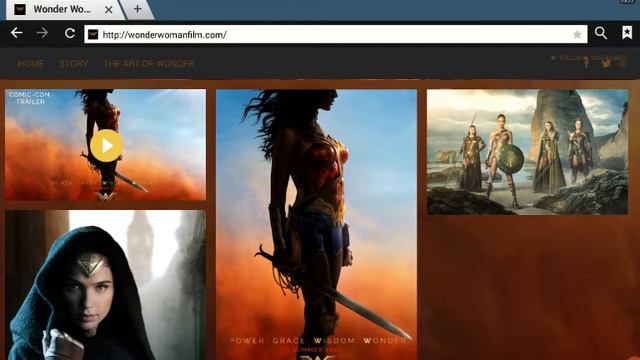Viewport: 640px width, 360px height.
Task: Open search with the magnifying glass icon
Action: (600, 33)
